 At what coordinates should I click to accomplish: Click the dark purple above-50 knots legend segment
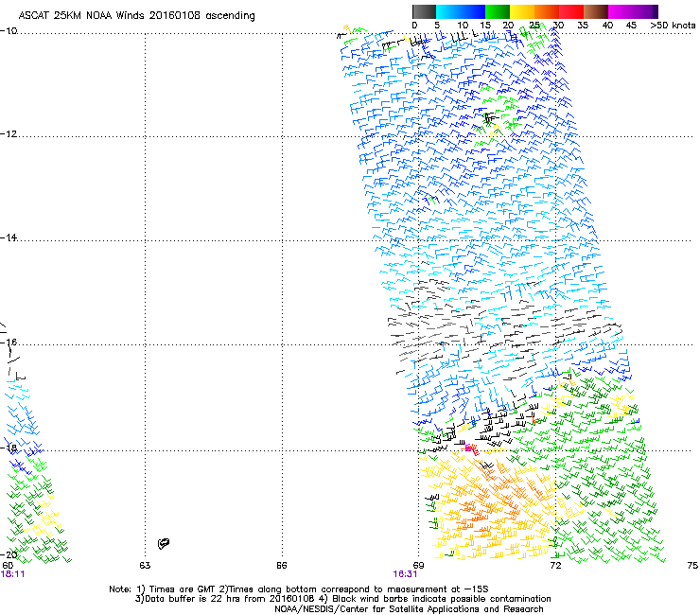coord(656,11)
